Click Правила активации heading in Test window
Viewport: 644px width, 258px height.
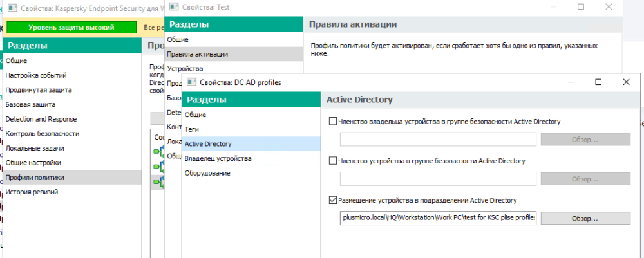tap(352, 24)
